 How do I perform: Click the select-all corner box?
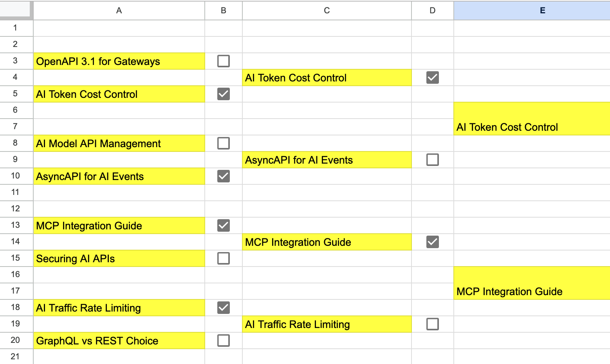(16, 10)
